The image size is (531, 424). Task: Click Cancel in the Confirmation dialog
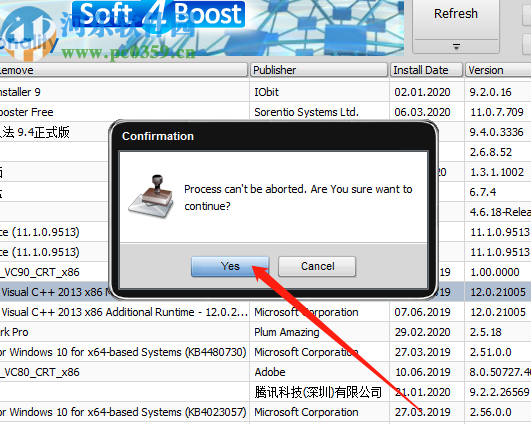[317, 266]
